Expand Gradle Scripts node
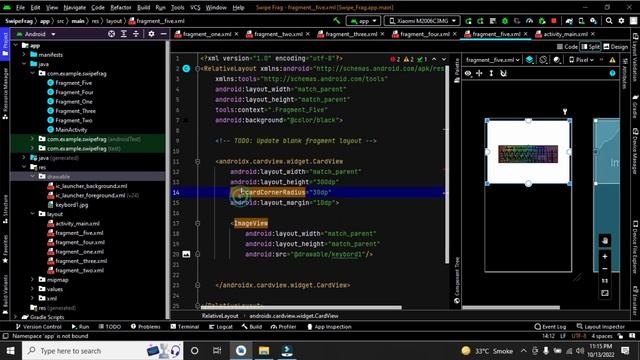640x360 pixels. 16,317
